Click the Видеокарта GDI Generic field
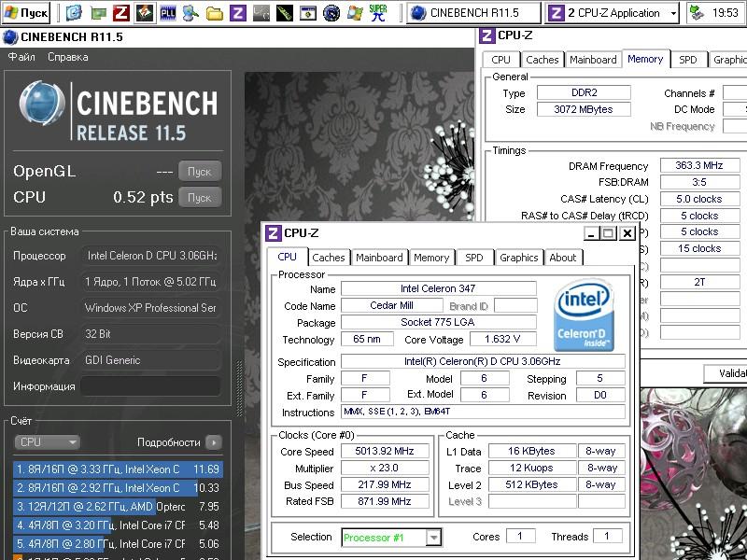Viewport: 747px width, 560px height. (150, 360)
